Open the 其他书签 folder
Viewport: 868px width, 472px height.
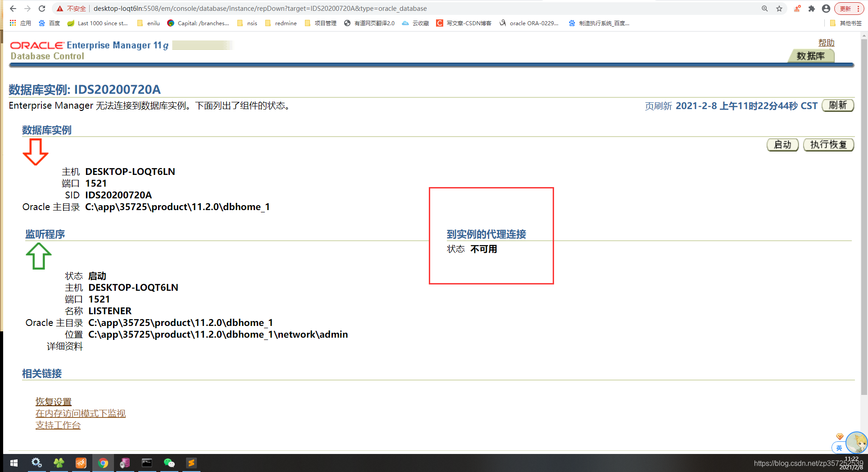pyautogui.click(x=846, y=23)
